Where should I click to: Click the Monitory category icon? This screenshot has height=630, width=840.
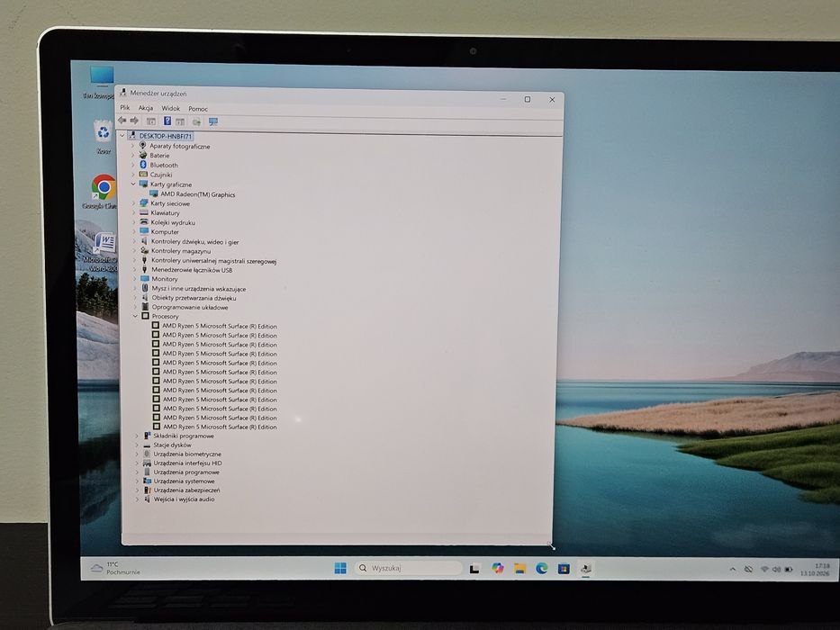pos(145,279)
